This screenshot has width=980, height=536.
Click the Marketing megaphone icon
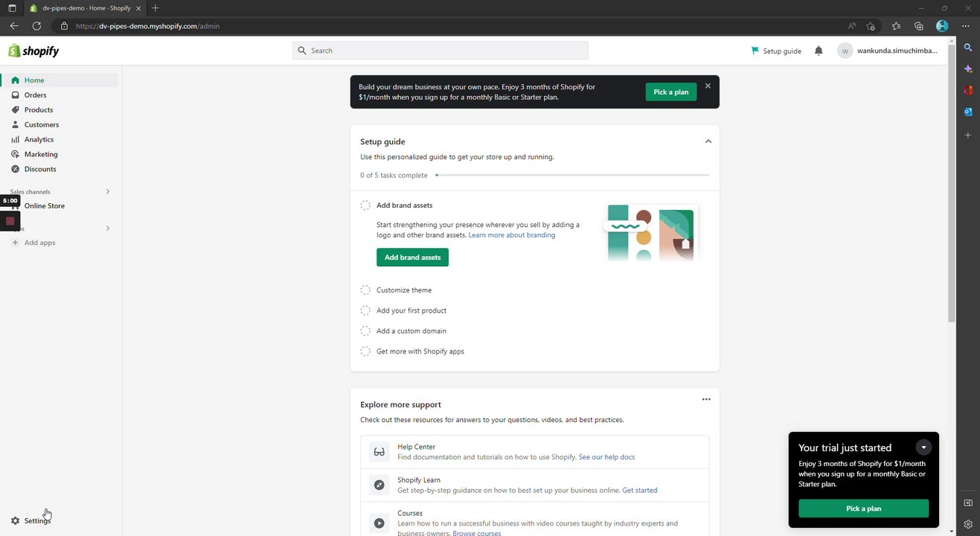(x=16, y=154)
